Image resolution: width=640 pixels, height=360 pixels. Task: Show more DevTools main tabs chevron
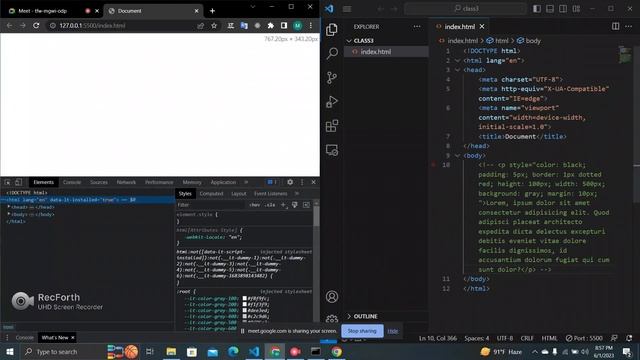click(246, 182)
